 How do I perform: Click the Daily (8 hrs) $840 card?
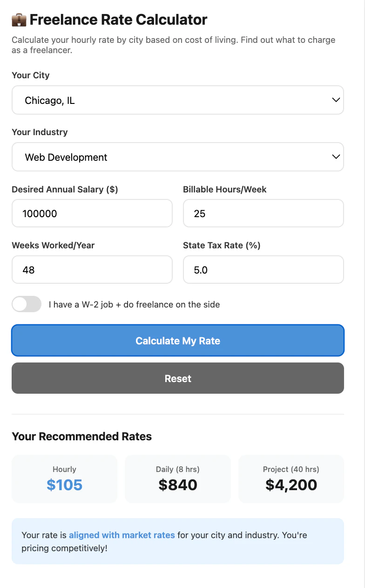click(x=177, y=479)
